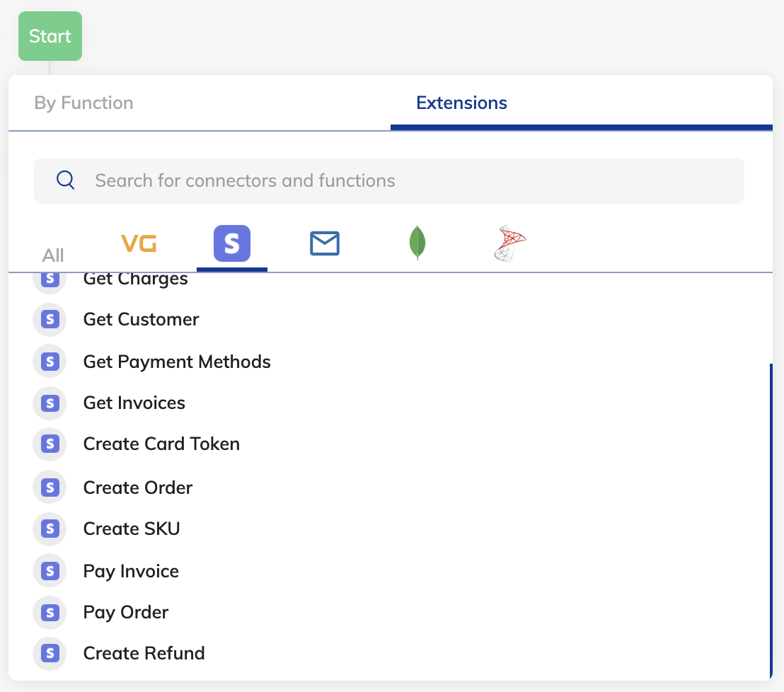Click the Stripe icon beside Create SKU
The image size is (784, 692).
(50, 529)
